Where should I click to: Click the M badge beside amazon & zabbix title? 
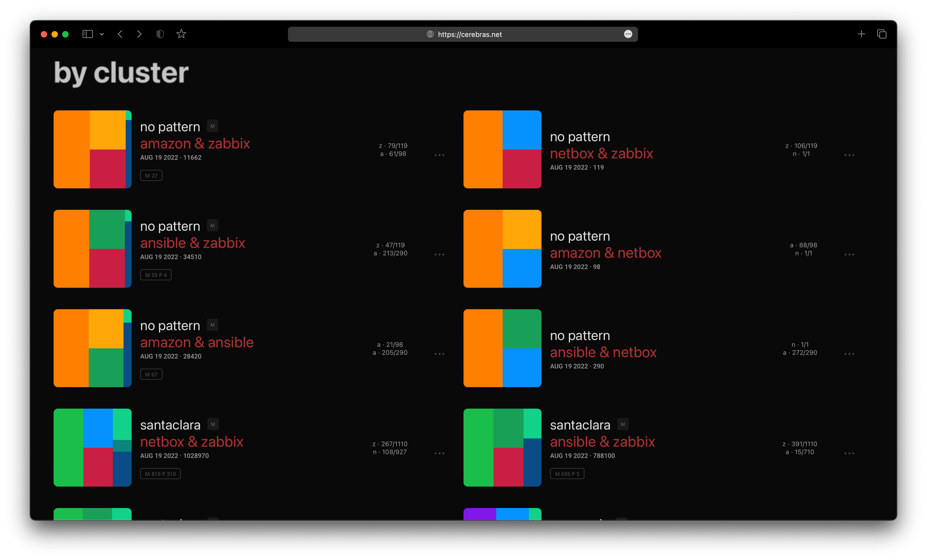(x=213, y=126)
